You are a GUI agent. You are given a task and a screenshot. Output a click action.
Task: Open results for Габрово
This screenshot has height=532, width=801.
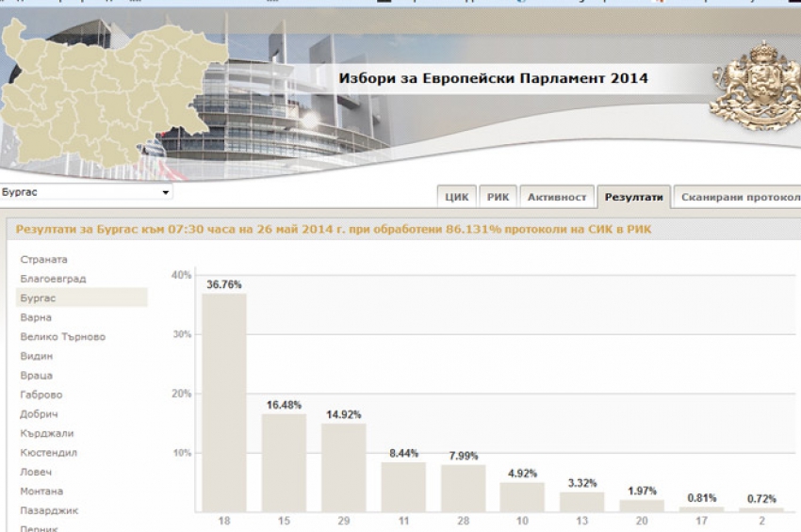41,395
